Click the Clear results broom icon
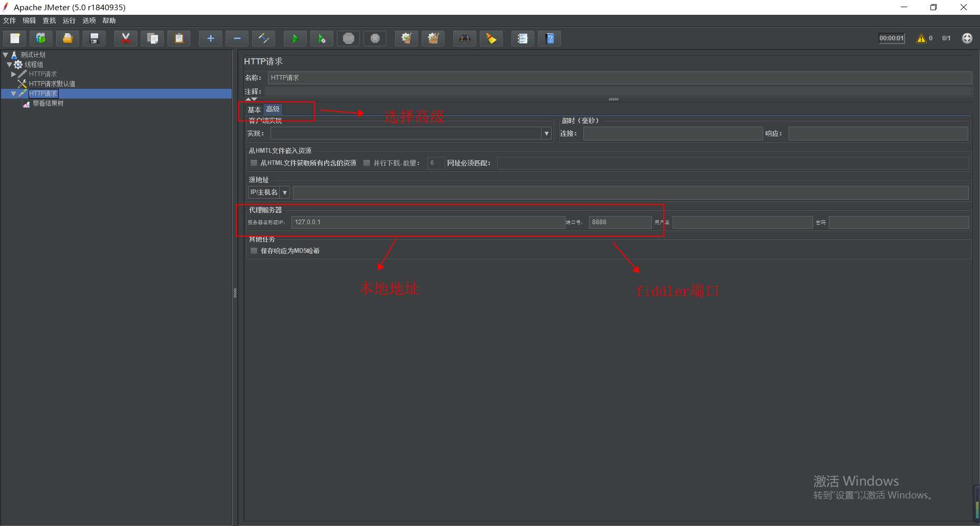Image resolution: width=980 pixels, height=526 pixels. coord(406,38)
